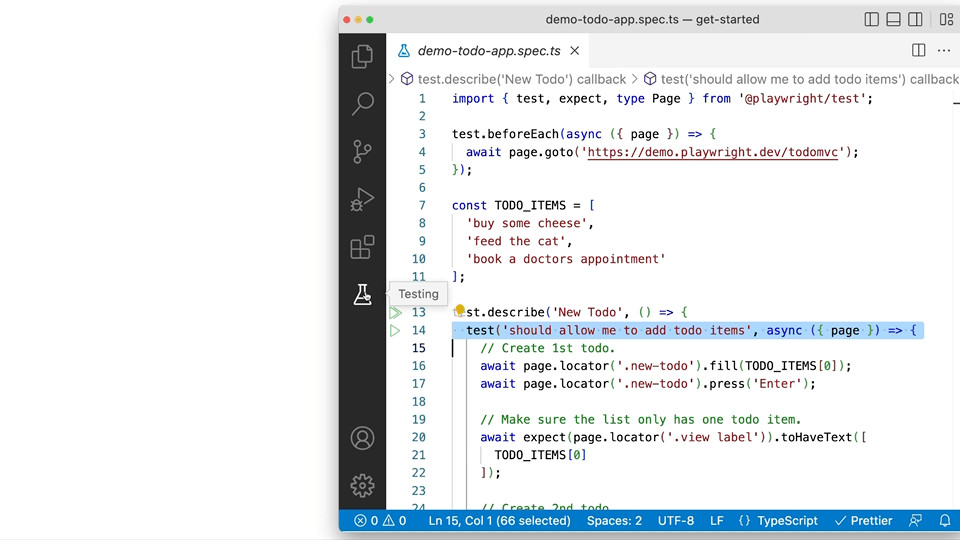This screenshot has width=960, height=540.
Task: Open the Customize Layout control
Action: coord(946,20)
